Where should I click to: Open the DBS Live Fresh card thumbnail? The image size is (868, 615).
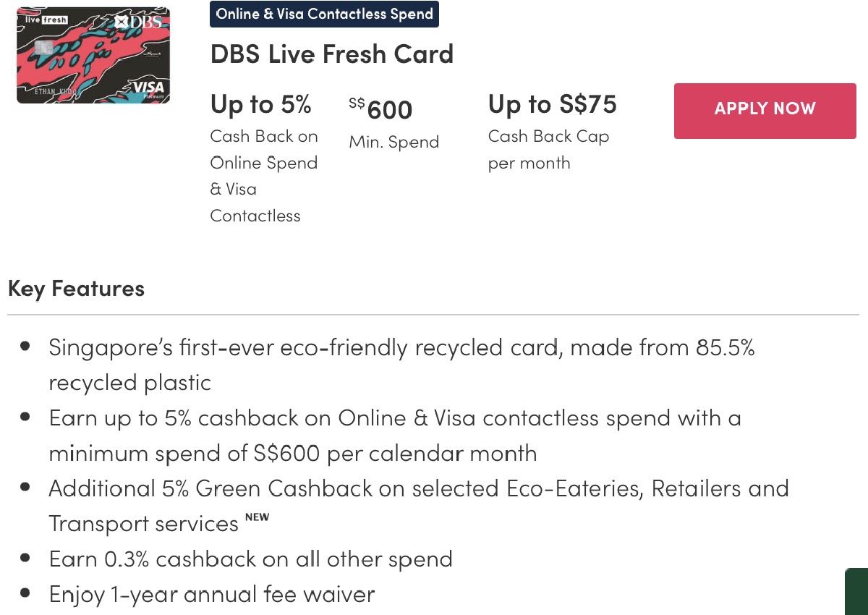[93, 56]
